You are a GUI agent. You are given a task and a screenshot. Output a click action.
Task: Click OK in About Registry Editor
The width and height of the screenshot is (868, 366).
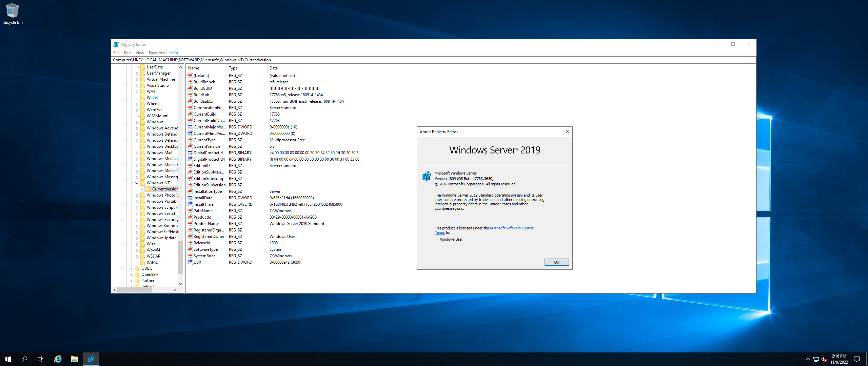tap(556, 262)
